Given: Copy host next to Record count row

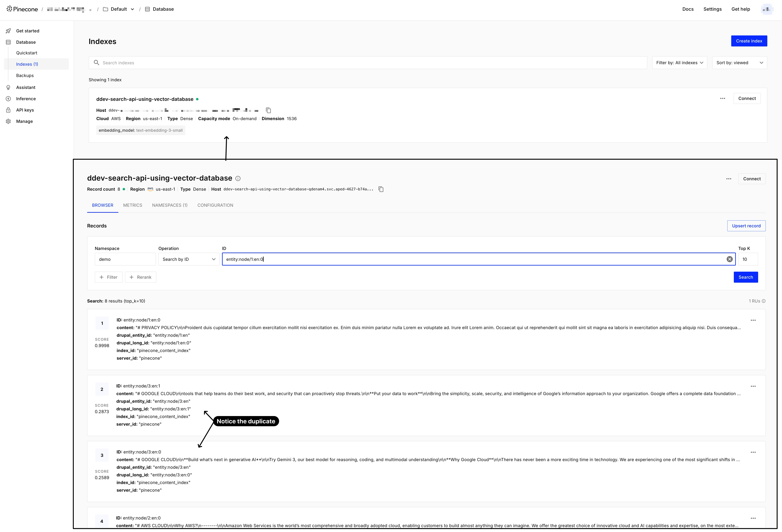Looking at the screenshot, I should 381,189.
